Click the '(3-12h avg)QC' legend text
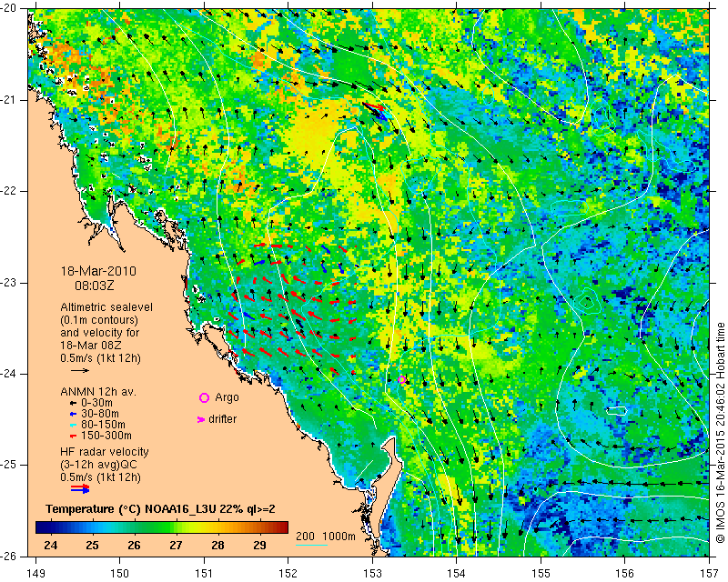This screenshot has height=582, width=728. [x=98, y=465]
